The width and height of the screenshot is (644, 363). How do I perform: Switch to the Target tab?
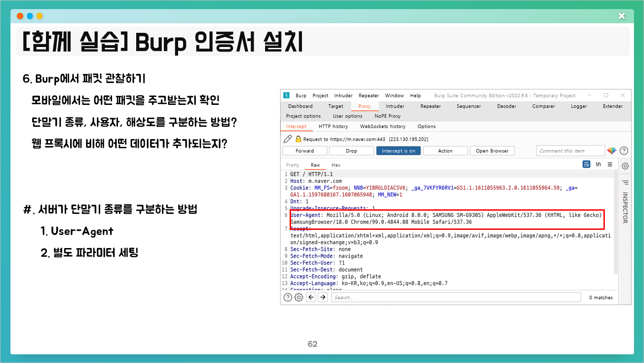tap(336, 106)
